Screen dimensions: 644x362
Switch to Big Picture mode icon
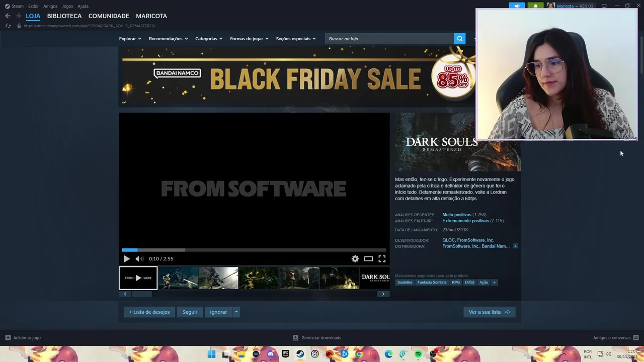tap(604, 6)
